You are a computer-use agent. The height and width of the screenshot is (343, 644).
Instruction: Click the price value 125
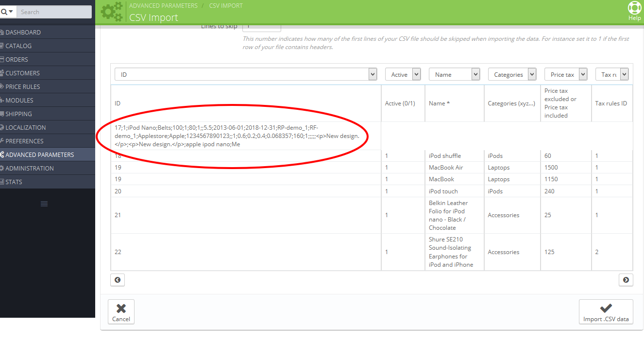tap(549, 252)
